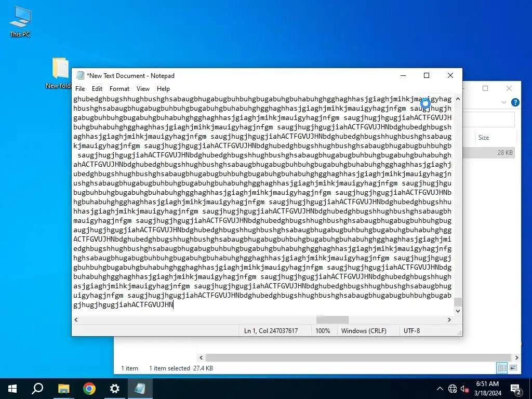Image resolution: width=532 pixels, height=399 pixels.
Task: Open the File menu in Notepad
Action: (x=80, y=88)
